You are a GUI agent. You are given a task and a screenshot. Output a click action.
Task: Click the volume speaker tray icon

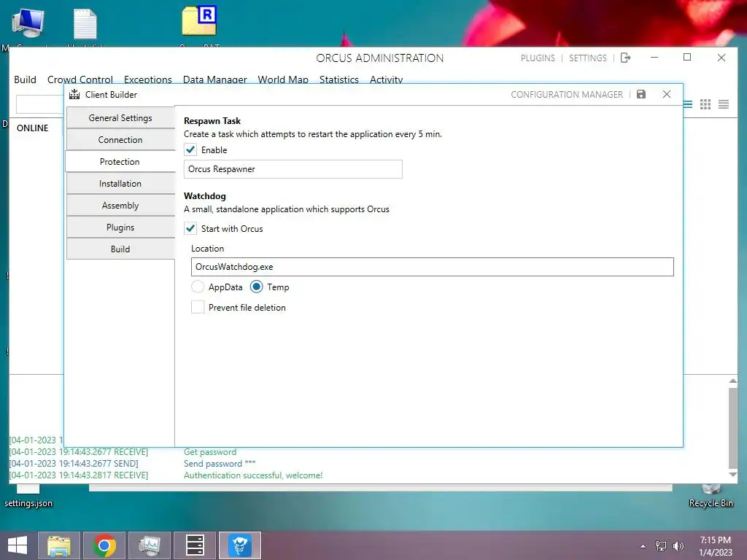[678, 545]
